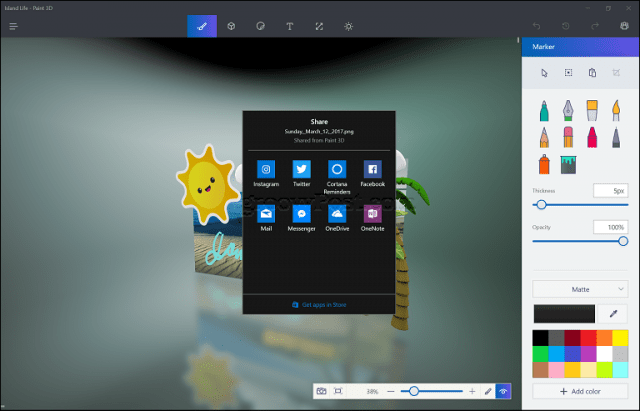
Task: Click the fit to view icon
Action: (338, 391)
